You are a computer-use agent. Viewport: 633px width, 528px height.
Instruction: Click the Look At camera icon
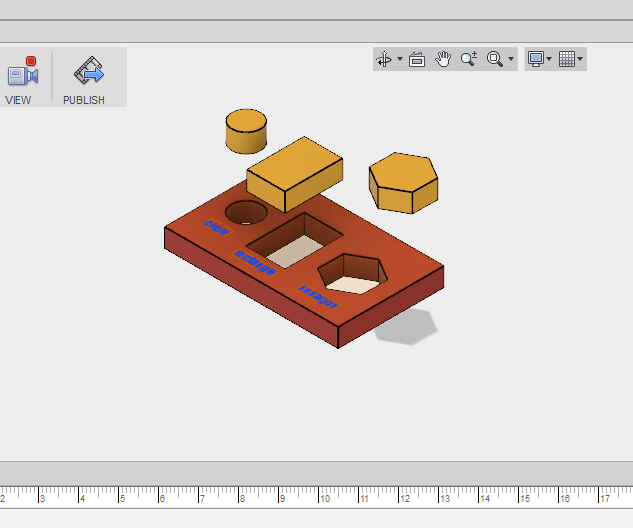(x=417, y=59)
